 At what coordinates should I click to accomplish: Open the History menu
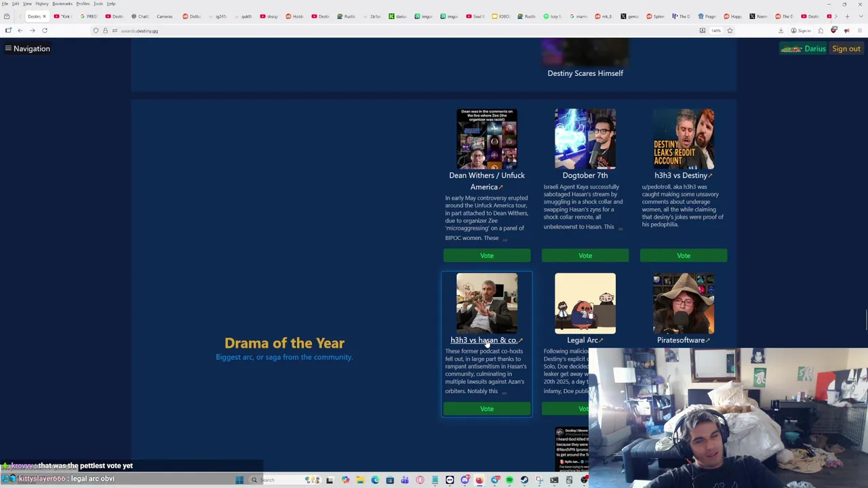(42, 4)
